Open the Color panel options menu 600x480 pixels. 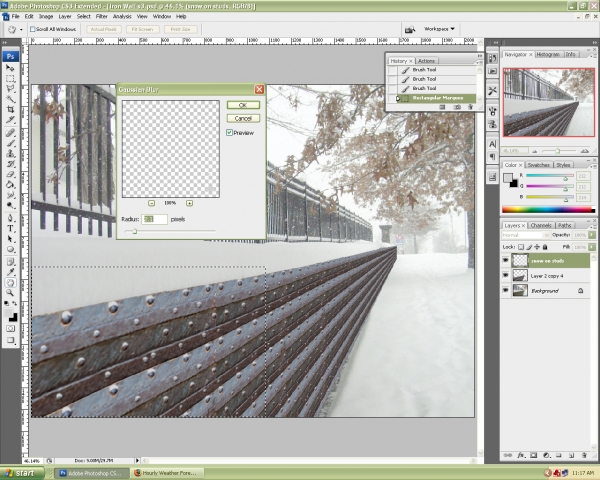tap(592, 166)
